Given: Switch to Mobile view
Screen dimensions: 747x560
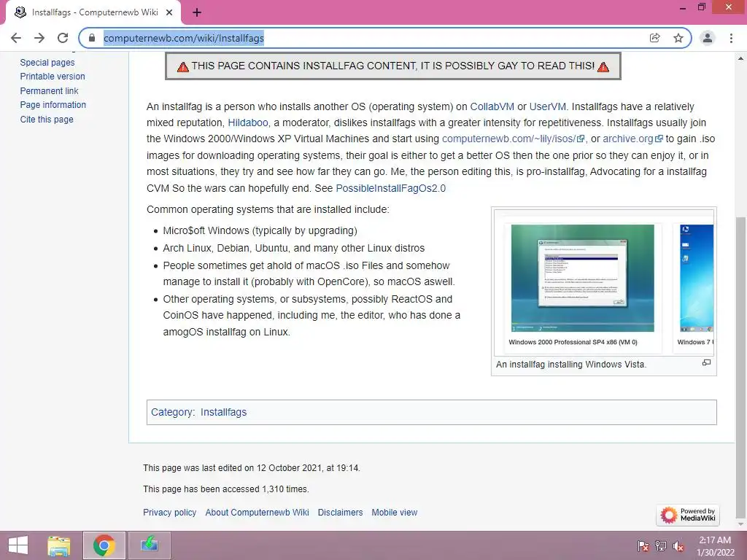Looking at the screenshot, I should 395,513.
